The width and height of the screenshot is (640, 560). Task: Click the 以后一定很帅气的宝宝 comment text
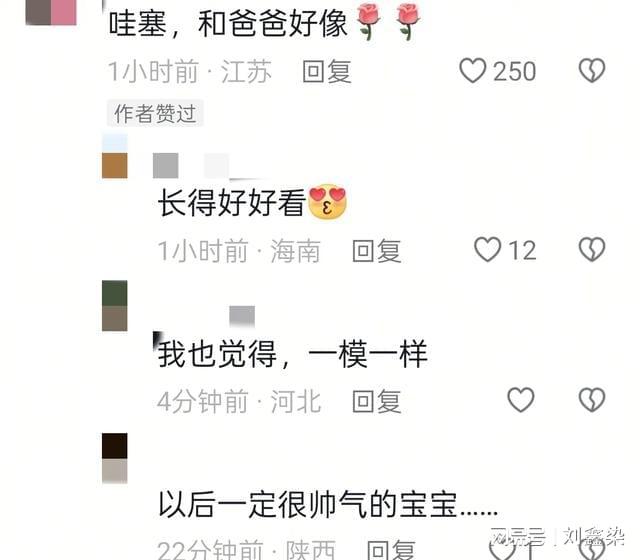pos(328,505)
